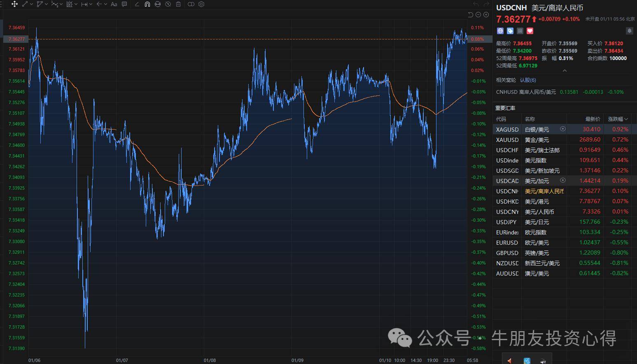637x364 pixels.
Task: Delete drawings with the trash icon
Action: [x=178, y=4]
